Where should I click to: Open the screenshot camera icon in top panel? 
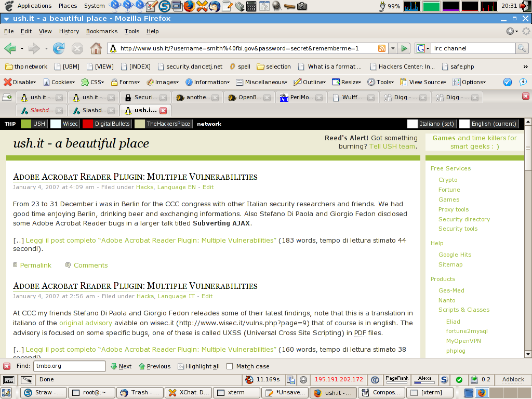[x=302, y=6]
